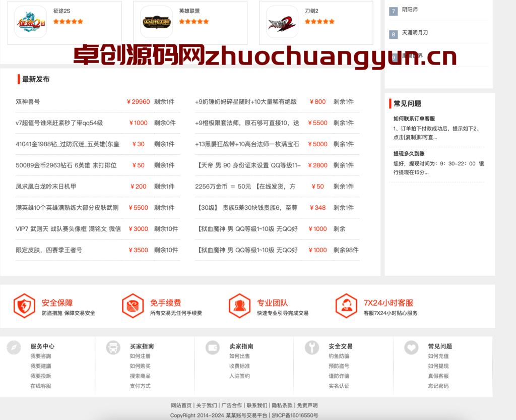Open listing 限定皮肤，四赛季王者号
The image size is (516, 420).
point(49,250)
